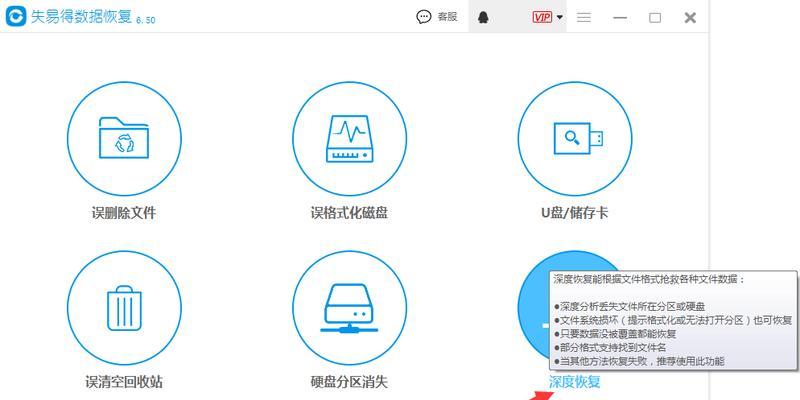800x400 pixels.
Task: Click the 误格式化磁盘 label
Action: tap(349, 212)
